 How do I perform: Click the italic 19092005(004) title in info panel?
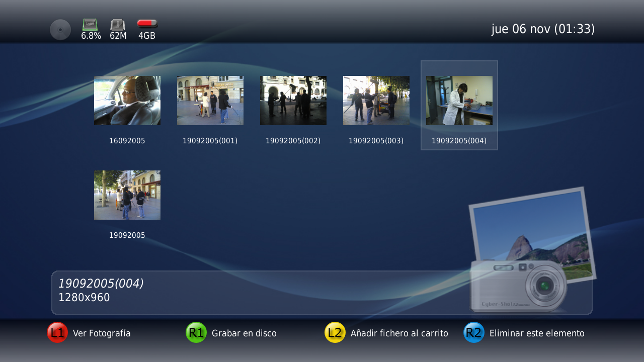[101, 284]
